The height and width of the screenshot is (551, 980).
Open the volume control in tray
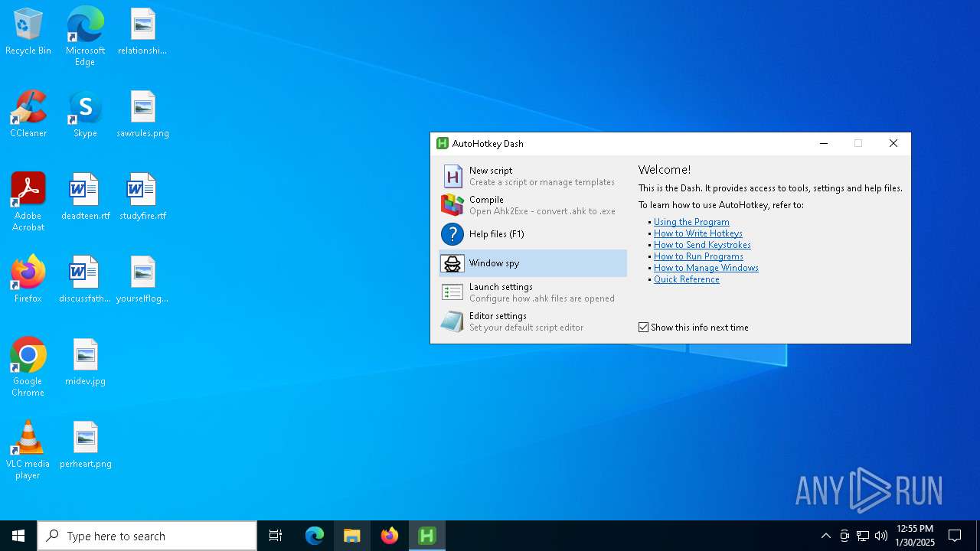(881, 536)
